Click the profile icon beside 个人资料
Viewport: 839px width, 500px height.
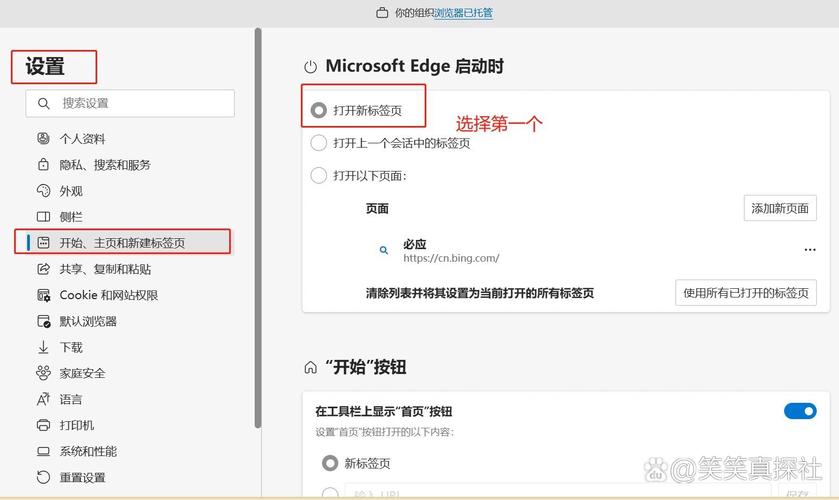coord(43,139)
